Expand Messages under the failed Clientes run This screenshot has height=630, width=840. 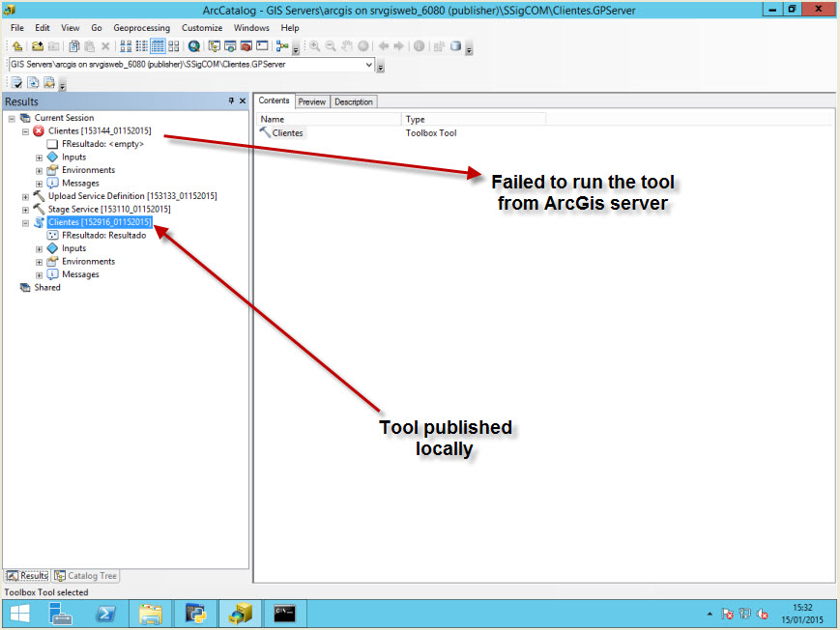tap(39, 184)
